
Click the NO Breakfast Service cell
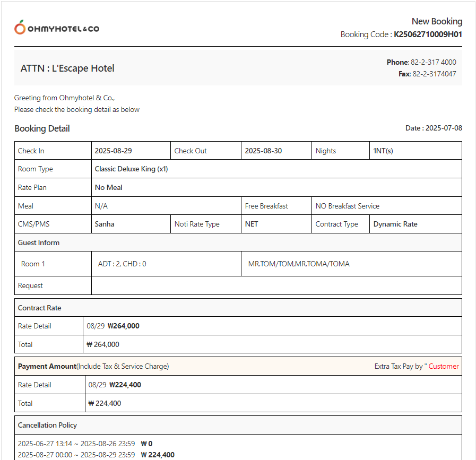click(348, 206)
